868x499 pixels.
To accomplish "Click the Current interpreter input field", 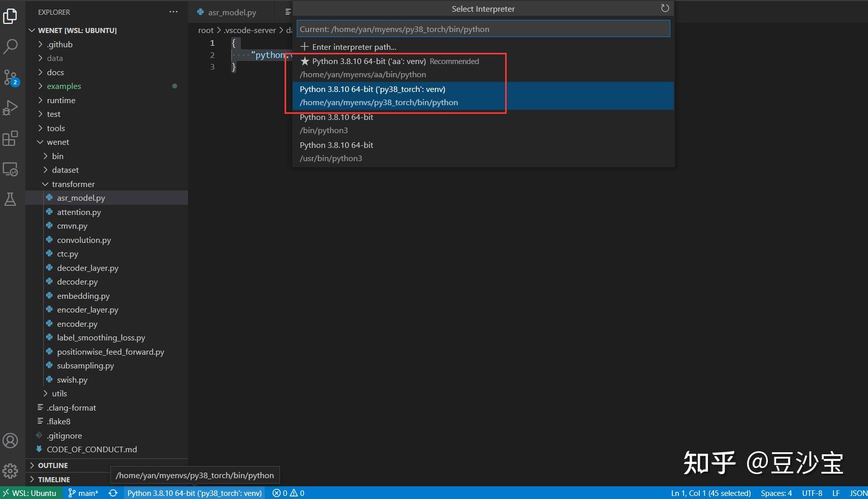I will (x=483, y=28).
